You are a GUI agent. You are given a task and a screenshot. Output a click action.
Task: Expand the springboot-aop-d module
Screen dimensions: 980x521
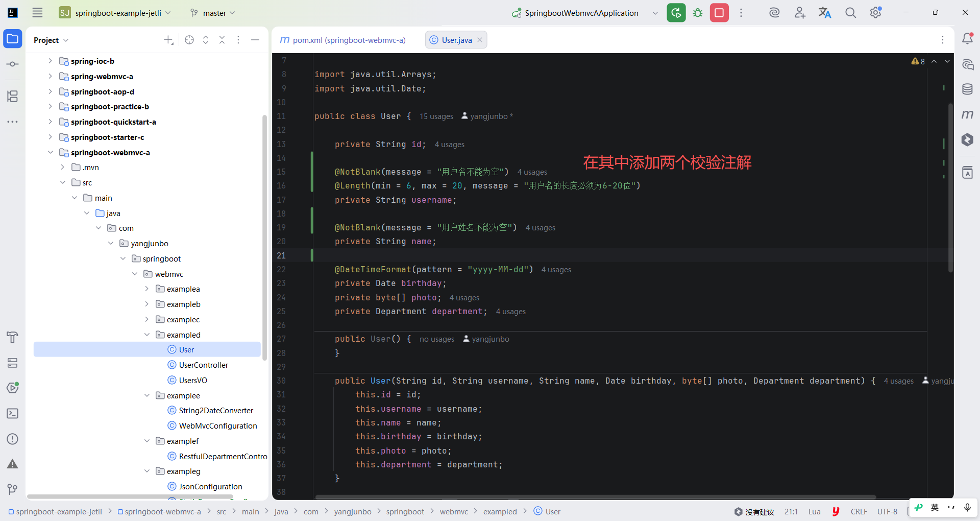click(50, 91)
